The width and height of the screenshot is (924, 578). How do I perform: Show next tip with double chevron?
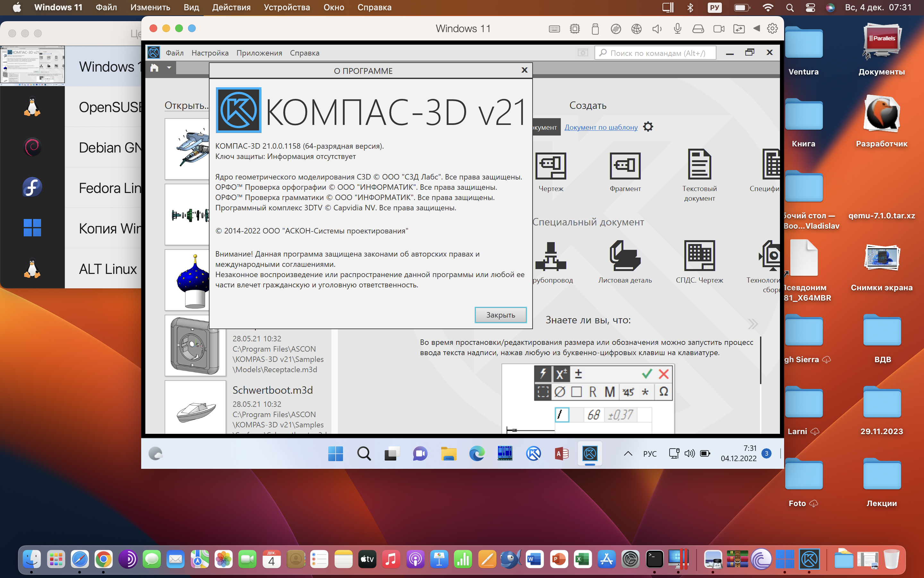click(x=752, y=324)
